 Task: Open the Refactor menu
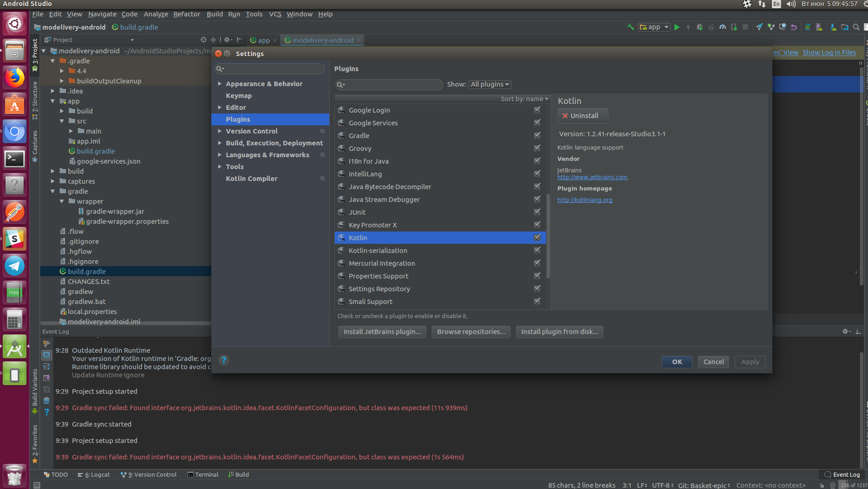(x=186, y=14)
